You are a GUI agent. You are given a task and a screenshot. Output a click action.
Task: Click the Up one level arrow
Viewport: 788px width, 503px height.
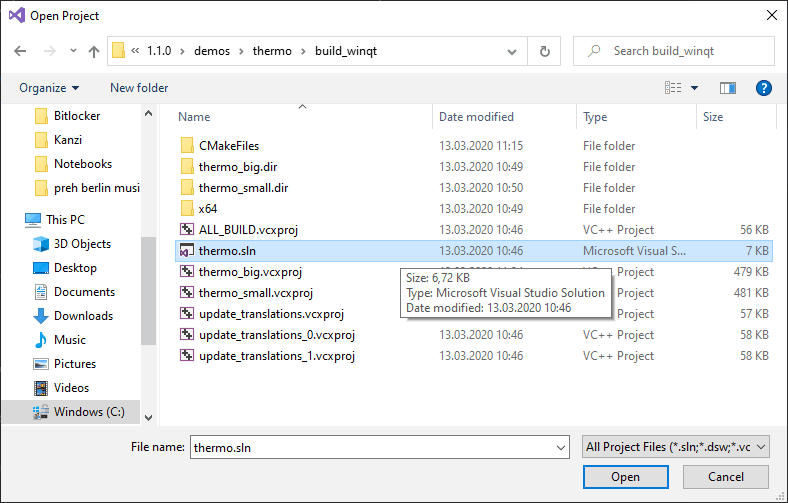[94, 51]
